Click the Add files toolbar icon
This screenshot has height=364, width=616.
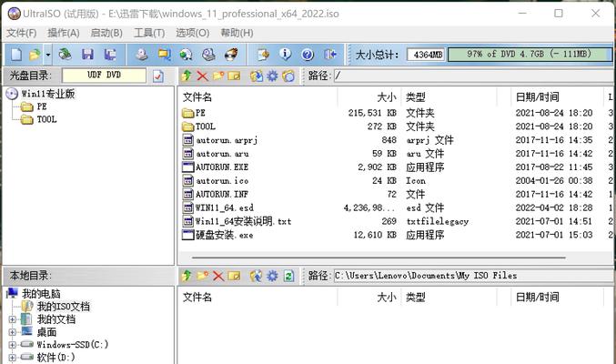click(x=263, y=55)
